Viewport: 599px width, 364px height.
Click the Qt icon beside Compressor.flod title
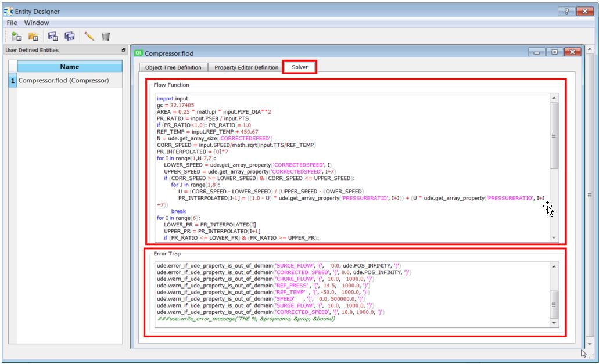coord(138,53)
